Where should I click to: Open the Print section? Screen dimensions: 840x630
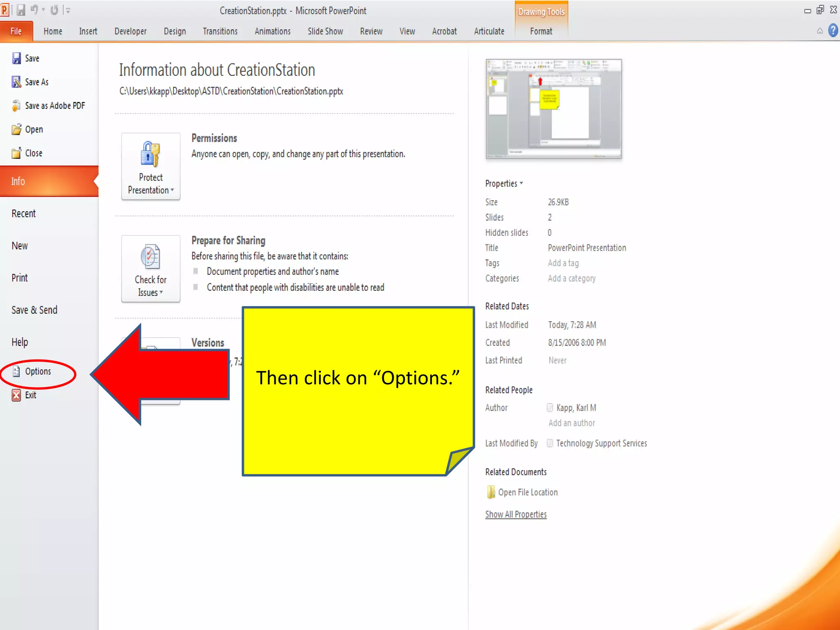(x=20, y=278)
